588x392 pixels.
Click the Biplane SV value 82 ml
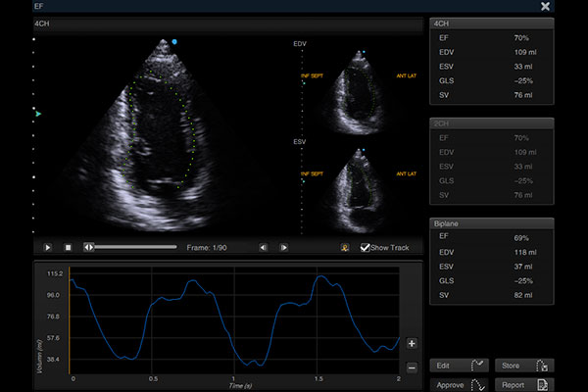pos(523,295)
